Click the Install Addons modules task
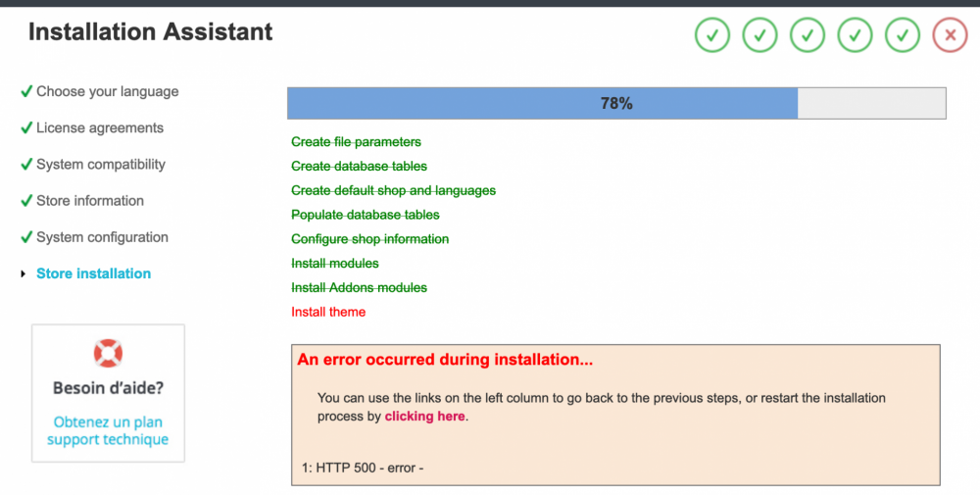980x495 pixels. point(360,288)
